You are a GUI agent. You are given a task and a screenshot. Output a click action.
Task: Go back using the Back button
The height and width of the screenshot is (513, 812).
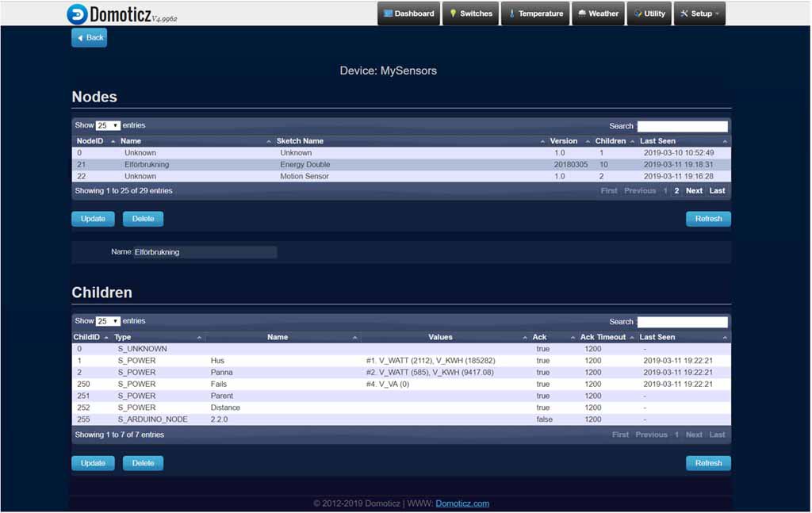89,38
